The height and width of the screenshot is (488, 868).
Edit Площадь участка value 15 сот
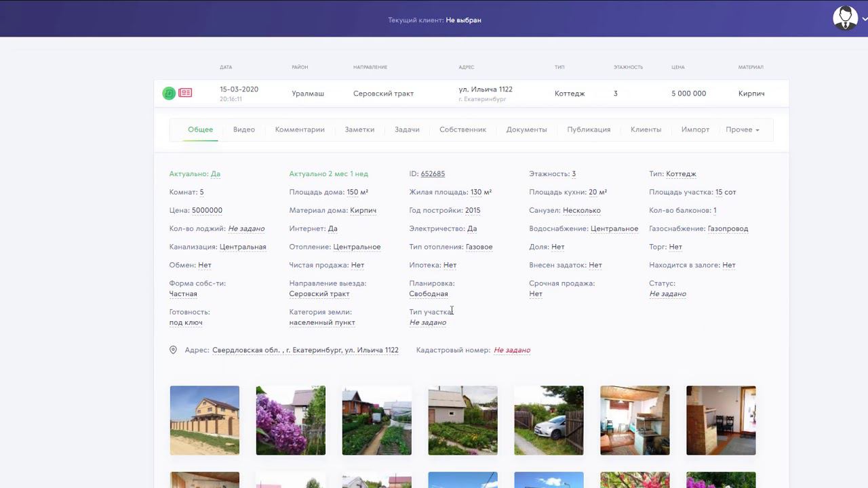pos(726,192)
